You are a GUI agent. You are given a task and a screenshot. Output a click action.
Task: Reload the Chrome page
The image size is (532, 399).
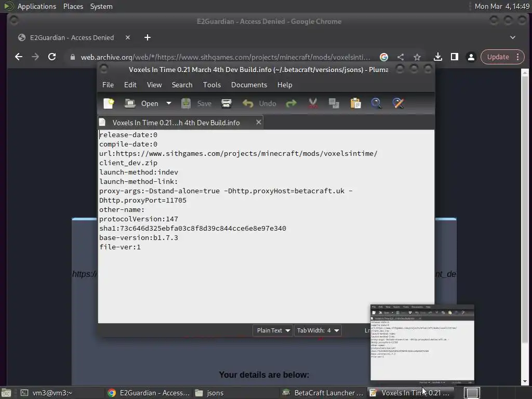click(x=52, y=57)
